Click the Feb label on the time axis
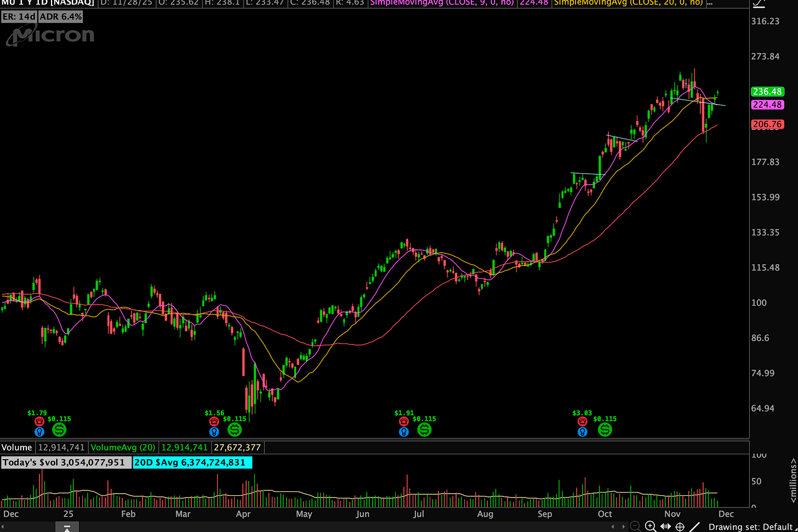The image size is (798, 532). click(x=128, y=514)
